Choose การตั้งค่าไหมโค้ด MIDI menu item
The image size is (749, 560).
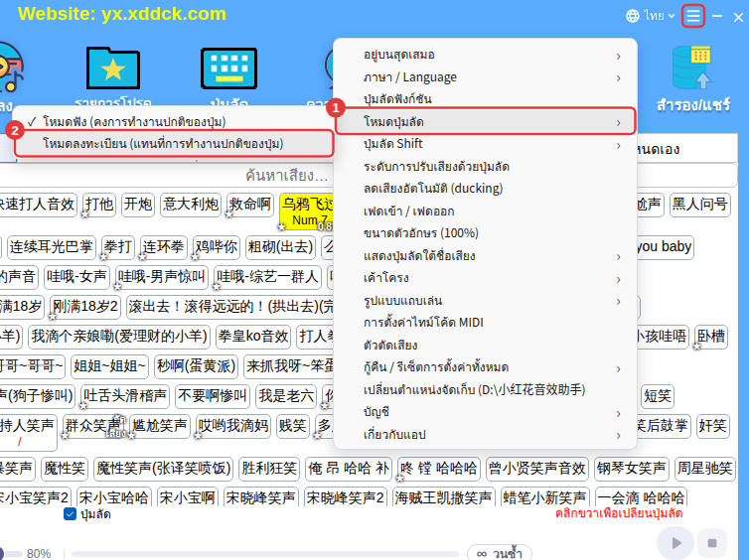(x=485, y=323)
